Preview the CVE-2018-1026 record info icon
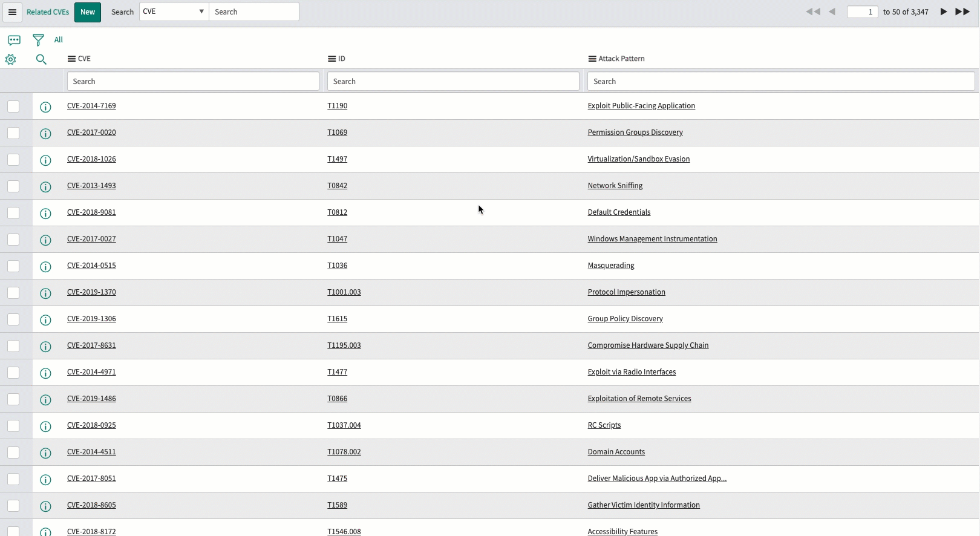The image size is (980, 536). pyautogui.click(x=45, y=160)
